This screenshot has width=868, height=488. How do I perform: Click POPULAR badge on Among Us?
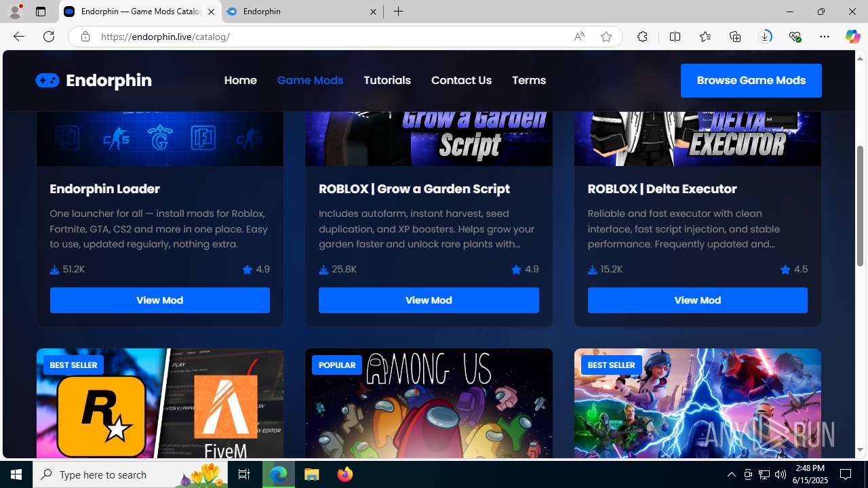point(337,365)
